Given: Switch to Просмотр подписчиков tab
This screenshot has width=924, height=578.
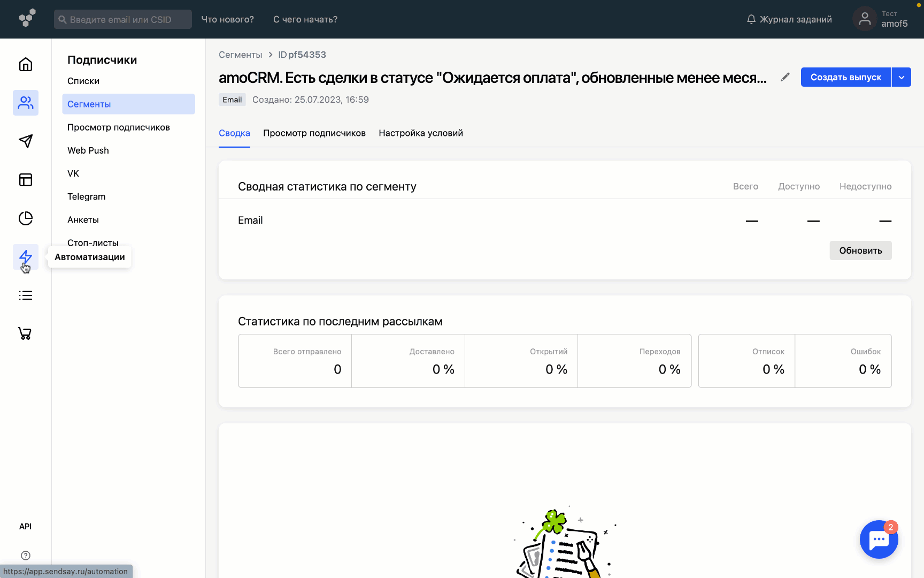Looking at the screenshot, I should [x=314, y=133].
